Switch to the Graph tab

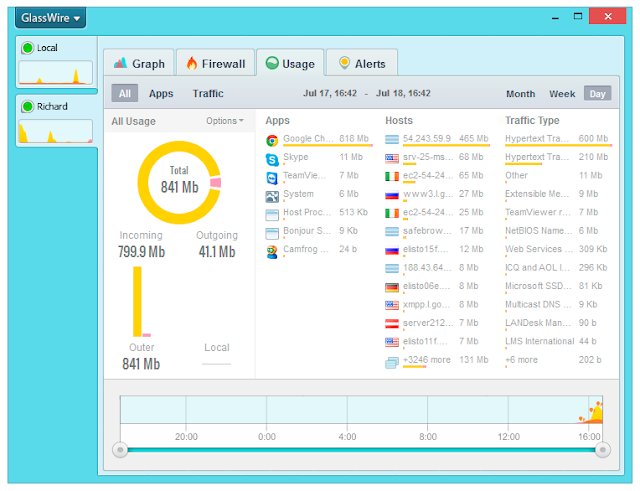coord(139,64)
